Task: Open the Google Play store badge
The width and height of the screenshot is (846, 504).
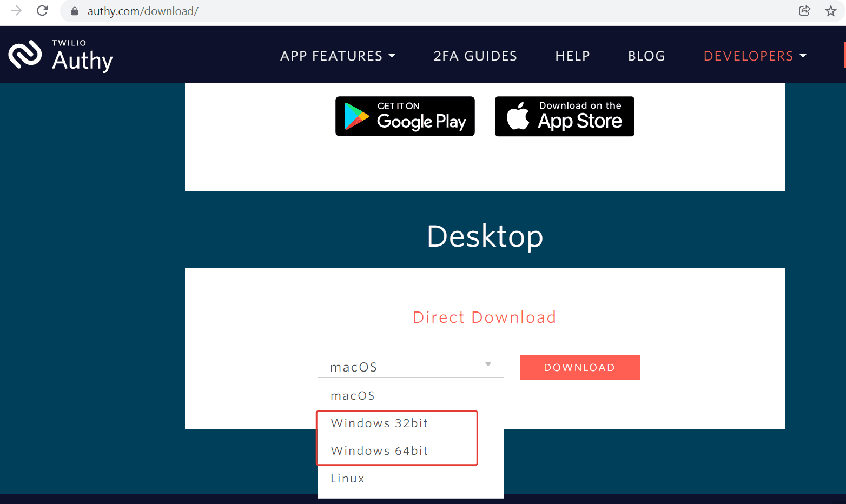Action: (x=405, y=116)
